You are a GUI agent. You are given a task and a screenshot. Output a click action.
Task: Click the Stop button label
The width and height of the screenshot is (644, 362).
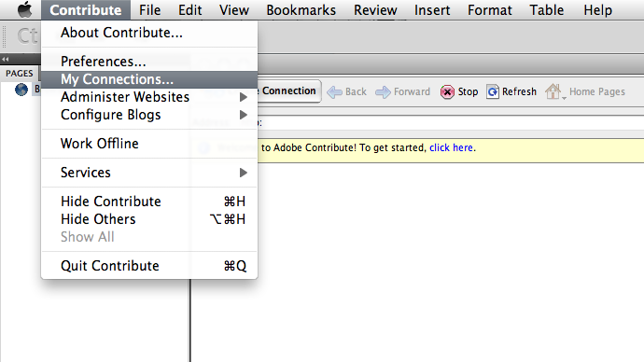point(468,92)
